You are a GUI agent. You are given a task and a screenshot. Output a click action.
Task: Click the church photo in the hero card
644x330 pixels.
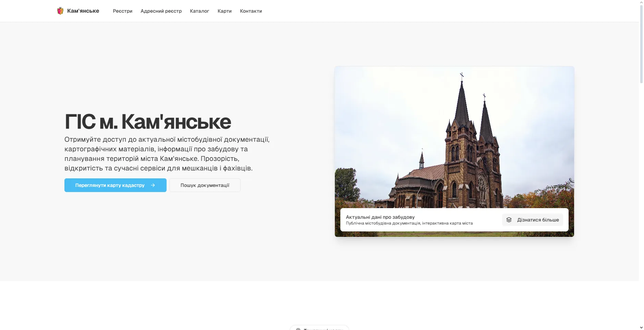[454, 137]
